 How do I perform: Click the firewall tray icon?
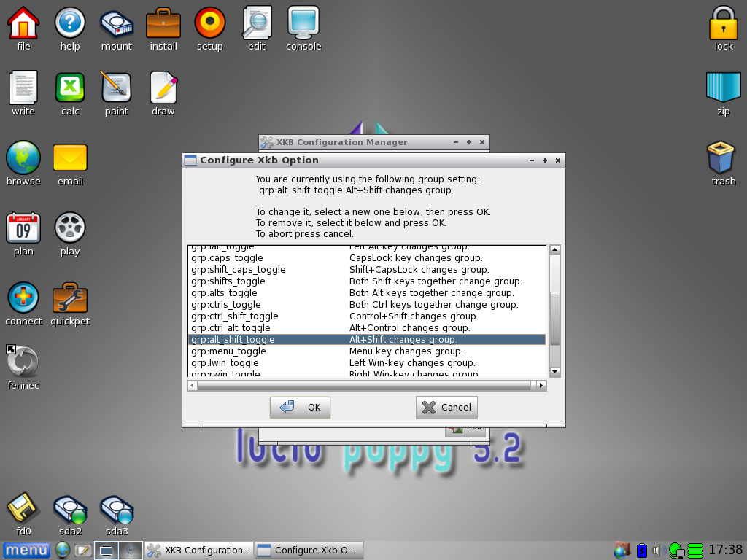[x=622, y=551]
